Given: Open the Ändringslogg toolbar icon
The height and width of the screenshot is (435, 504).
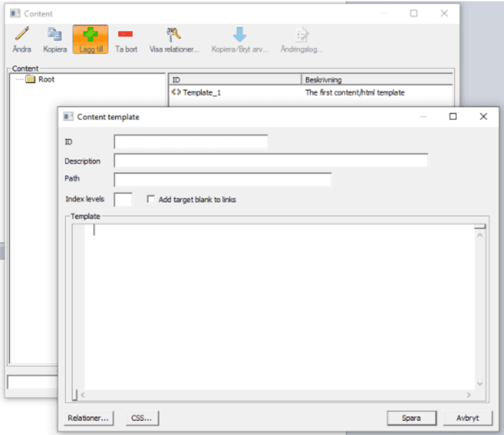Looking at the screenshot, I should (301, 35).
